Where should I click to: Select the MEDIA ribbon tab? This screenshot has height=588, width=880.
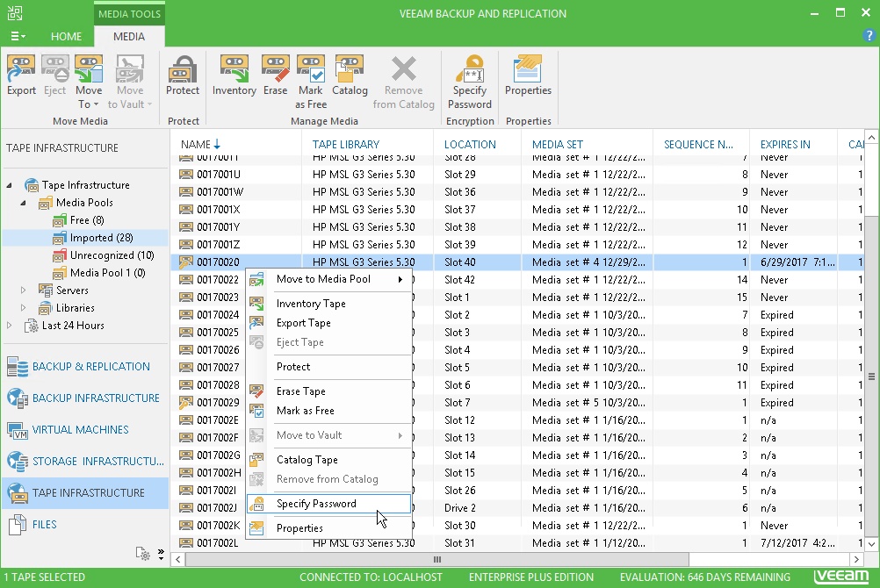[x=129, y=37]
